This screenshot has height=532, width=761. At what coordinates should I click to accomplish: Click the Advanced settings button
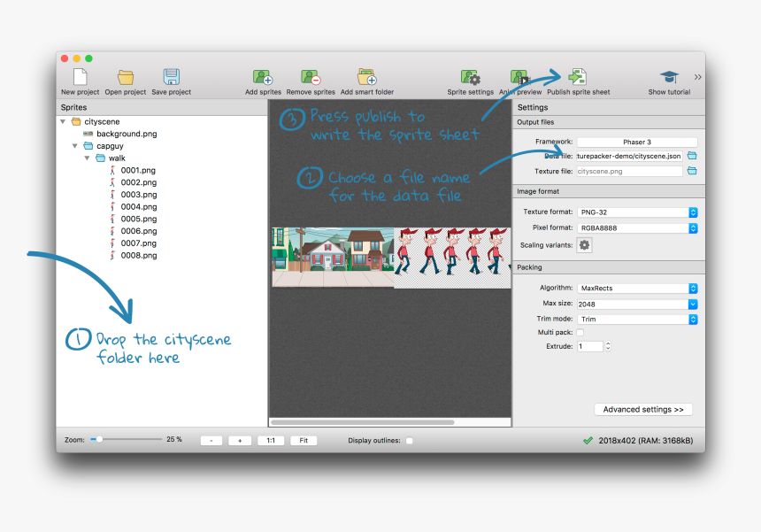pyautogui.click(x=643, y=410)
